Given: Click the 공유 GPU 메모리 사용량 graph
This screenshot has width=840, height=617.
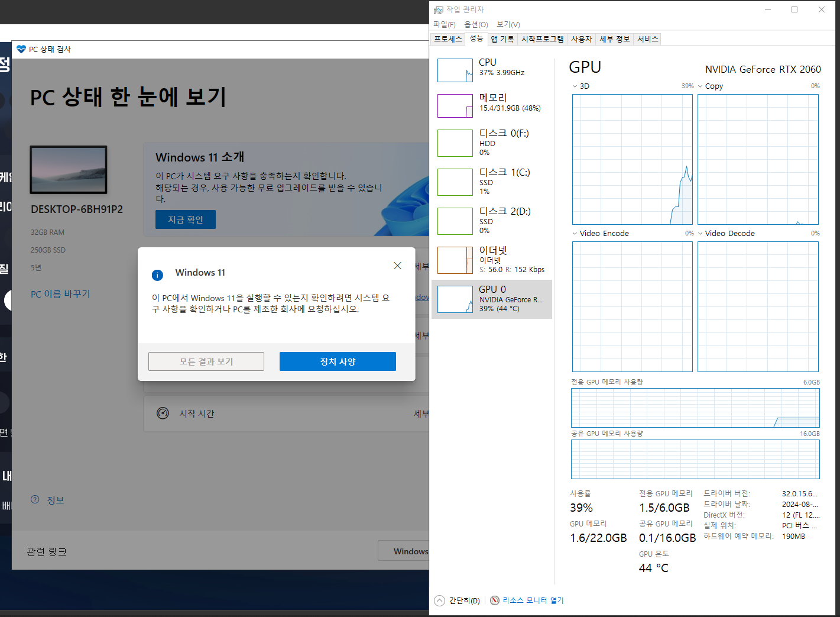Looking at the screenshot, I should [695, 459].
